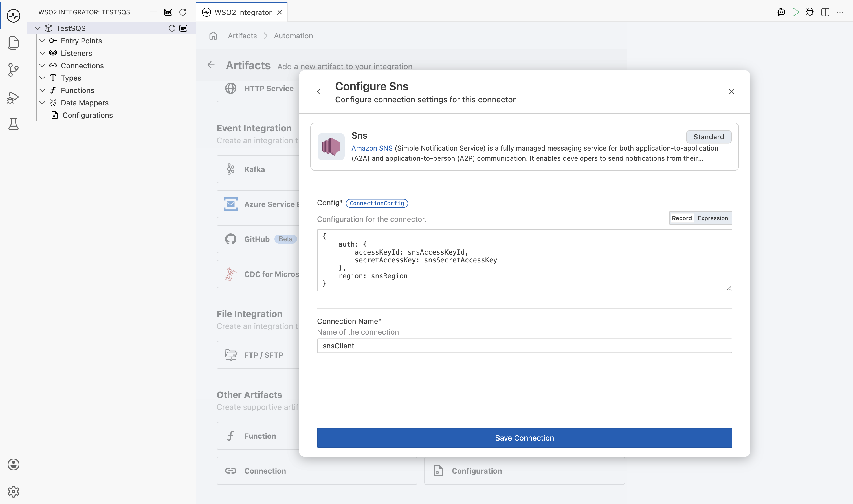Select the FTP / SFTP card
This screenshot has width=853, height=504.
coord(258,355)
